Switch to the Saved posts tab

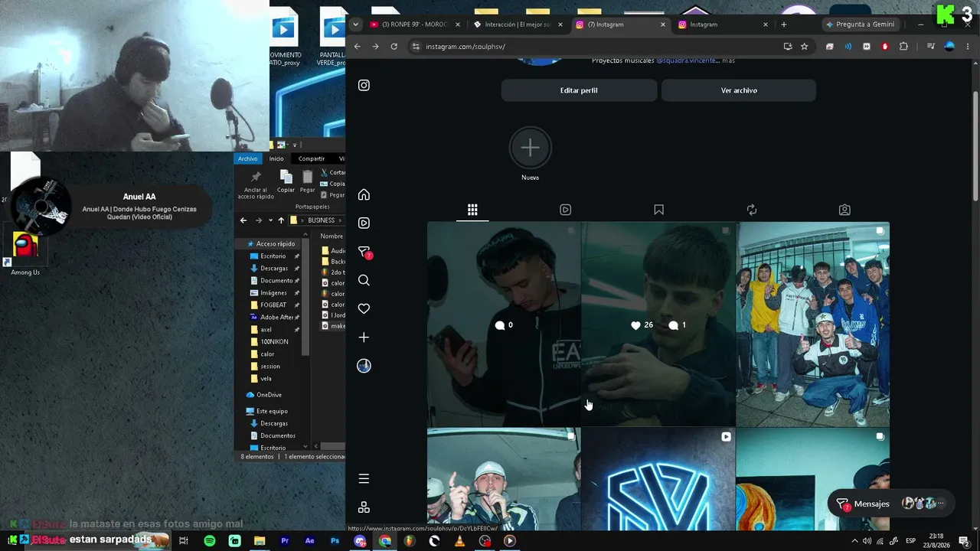tap(658, 210)
